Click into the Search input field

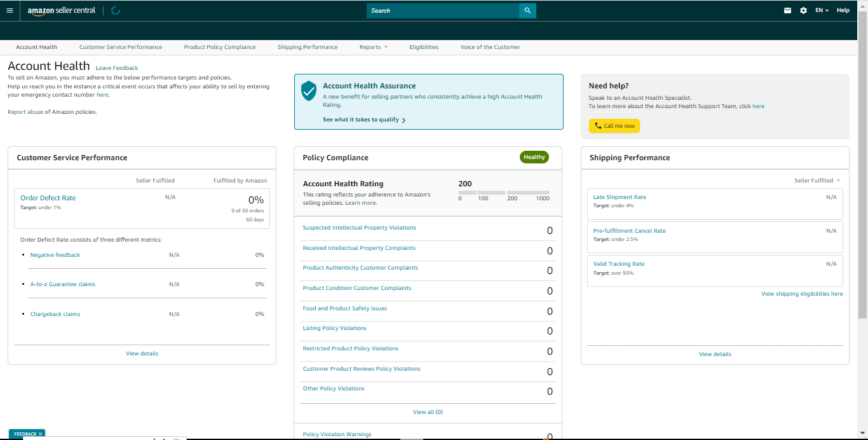[x=443, y=10]
